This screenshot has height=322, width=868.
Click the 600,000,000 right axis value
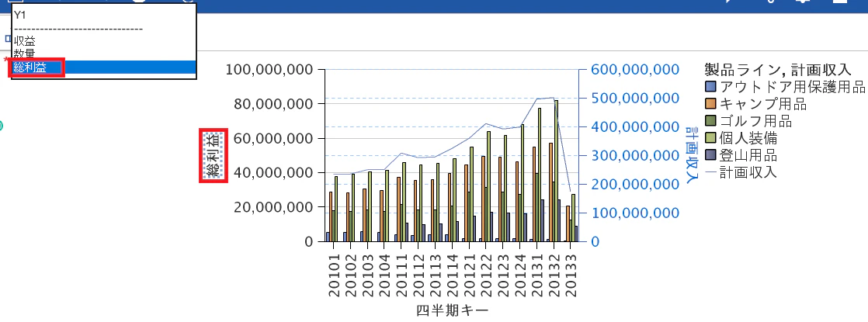point(634,70)
